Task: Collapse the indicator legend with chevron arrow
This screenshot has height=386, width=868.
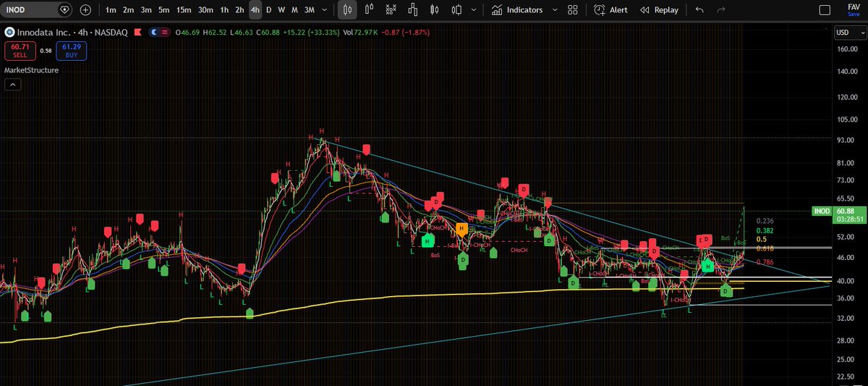Action: click(12, 84)
